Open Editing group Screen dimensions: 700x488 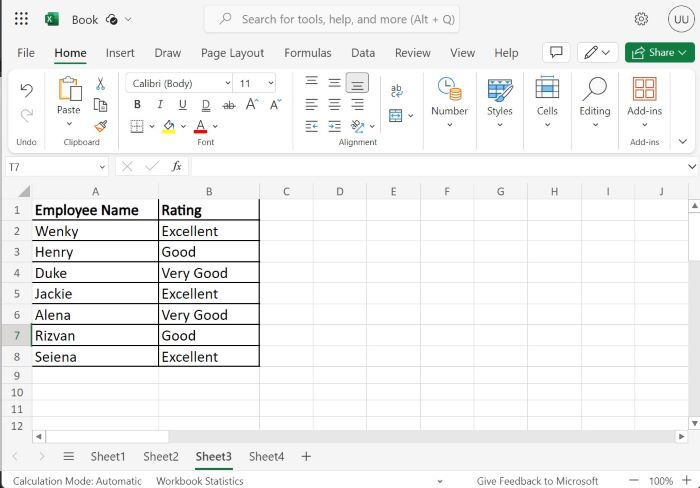tap(595, 102)
